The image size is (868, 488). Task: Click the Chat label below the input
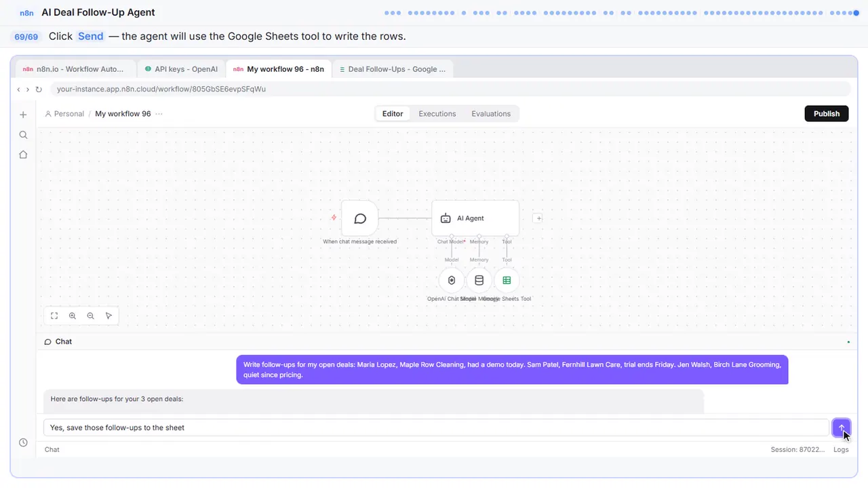point(52,449)
